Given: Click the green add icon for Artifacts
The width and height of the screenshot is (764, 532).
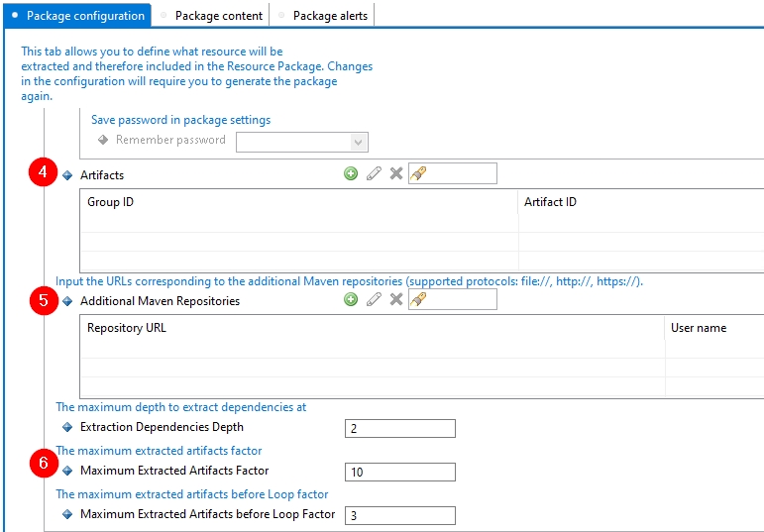Looking at the screenshot, I should [351, 174].
